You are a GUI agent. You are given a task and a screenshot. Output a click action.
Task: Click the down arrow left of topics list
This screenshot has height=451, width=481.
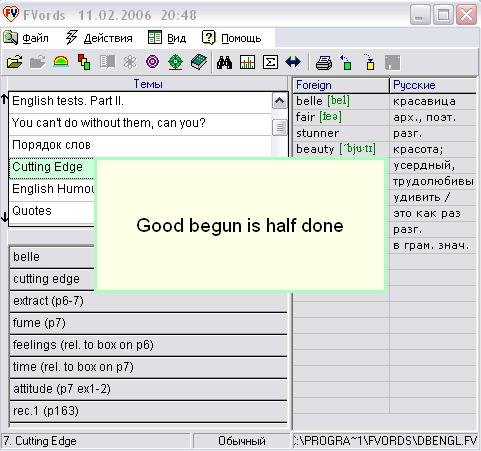coord(4,217)
